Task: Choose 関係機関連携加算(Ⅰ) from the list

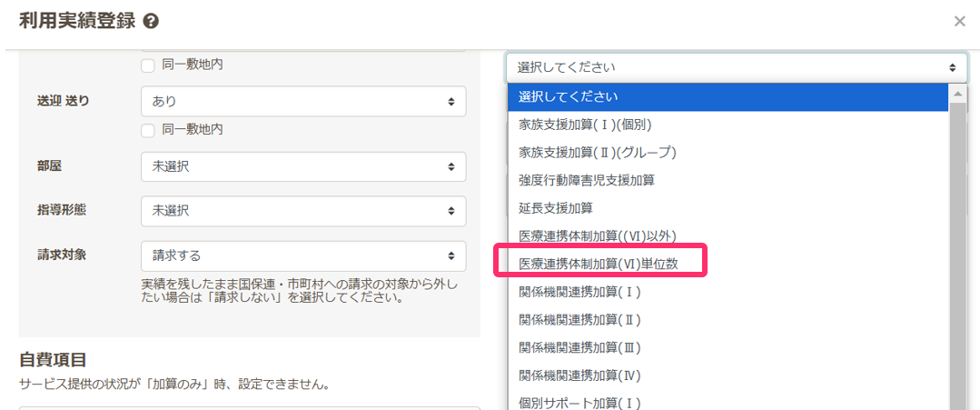Action: [579, 292]
